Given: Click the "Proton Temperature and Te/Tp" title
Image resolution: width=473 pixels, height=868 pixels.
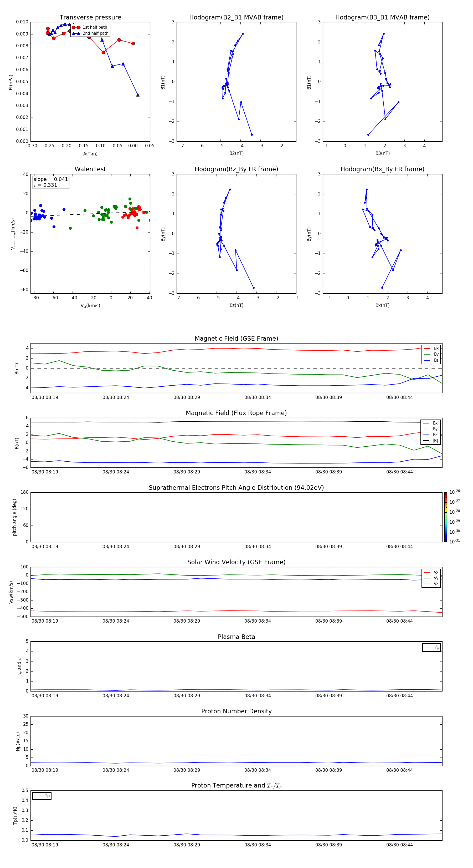Looking at the screenshot, I should coord(236,786).
